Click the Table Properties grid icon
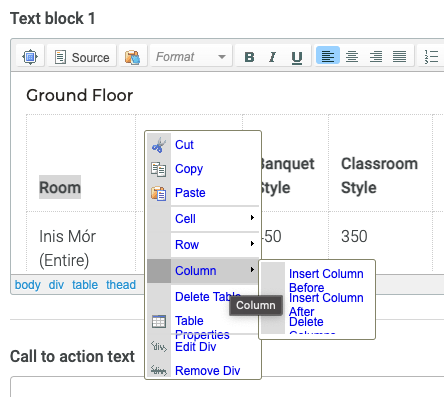Viewport: 444px width, 397px height. click(x=159, y=322)
